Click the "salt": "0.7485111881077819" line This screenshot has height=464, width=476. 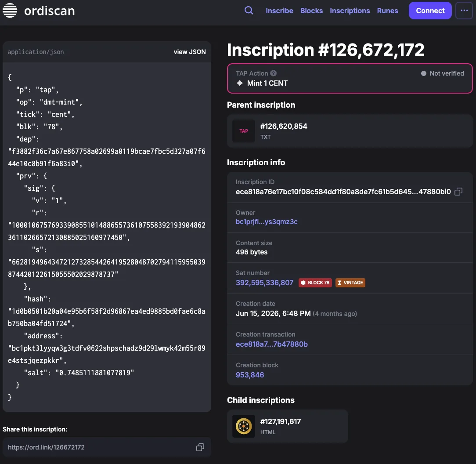pyautogui.click(x=79, y=373)
